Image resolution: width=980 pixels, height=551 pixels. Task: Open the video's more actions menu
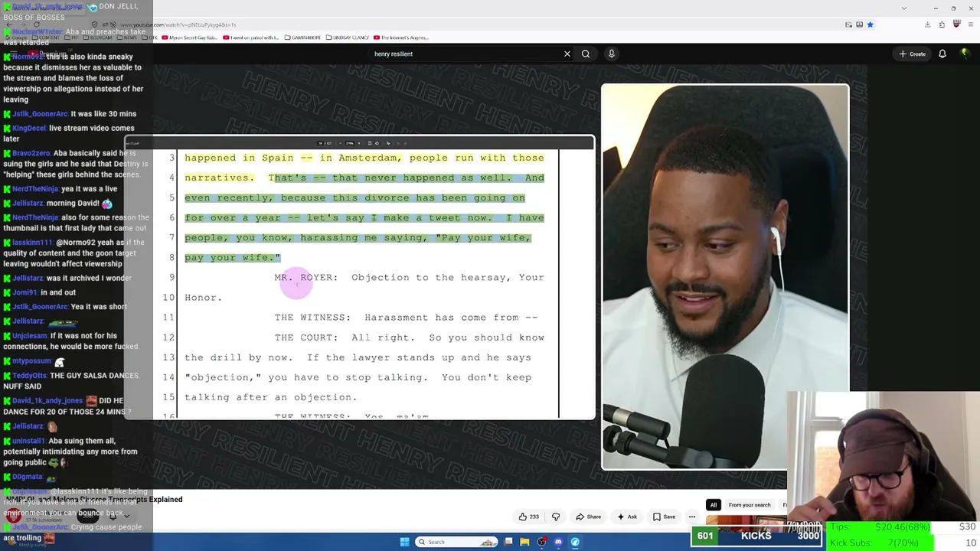click(692, 517)
